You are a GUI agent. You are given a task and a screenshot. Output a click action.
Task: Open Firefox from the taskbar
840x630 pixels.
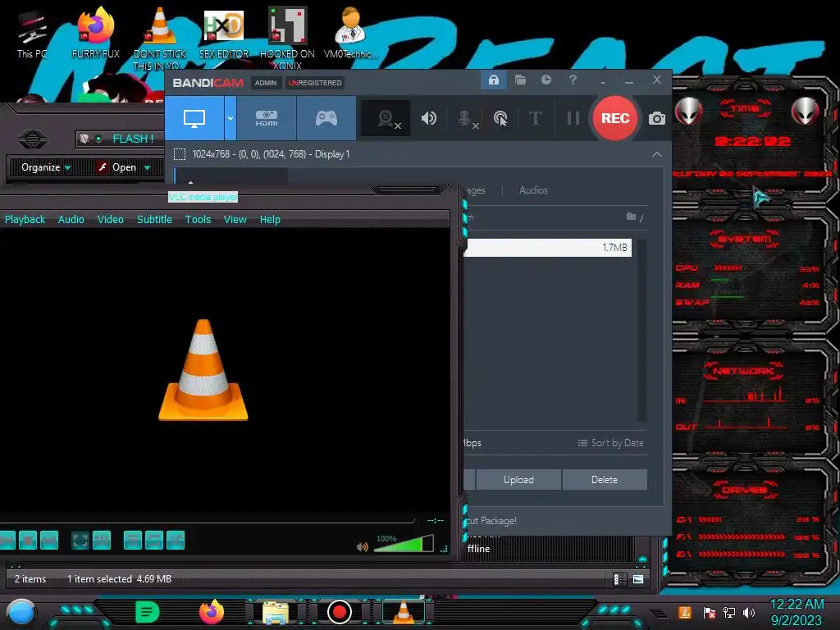[211, 612]
